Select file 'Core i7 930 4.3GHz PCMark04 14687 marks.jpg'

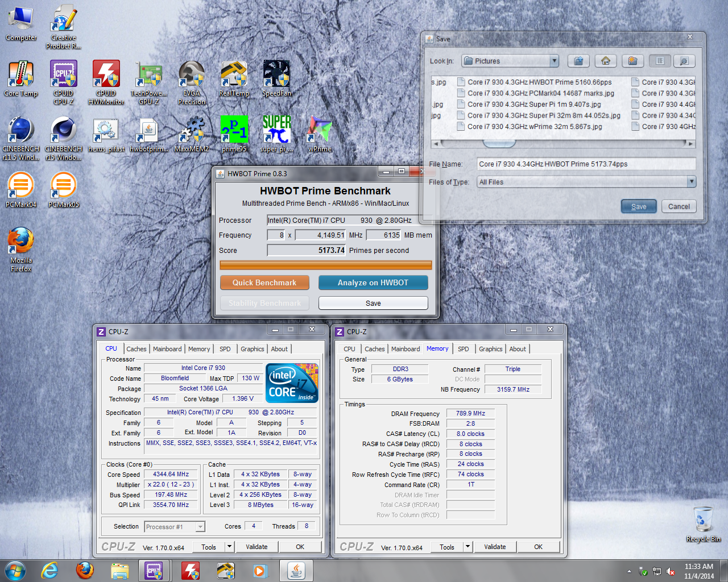(x=536, y=93)
